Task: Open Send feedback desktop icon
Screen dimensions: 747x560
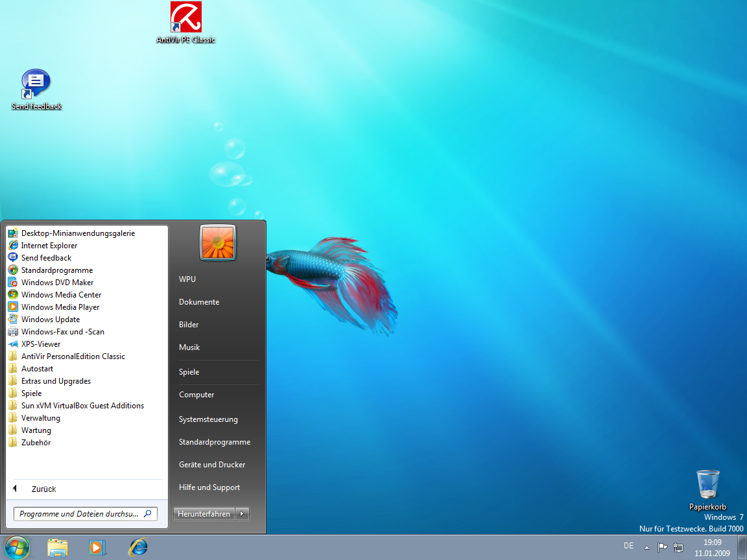Action: [x=36, y=85]
